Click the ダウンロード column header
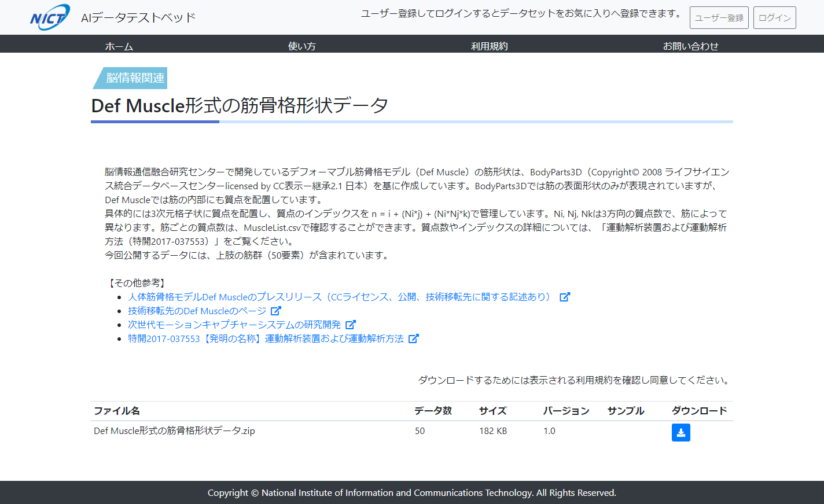824x504 pixels. (699, 411)
